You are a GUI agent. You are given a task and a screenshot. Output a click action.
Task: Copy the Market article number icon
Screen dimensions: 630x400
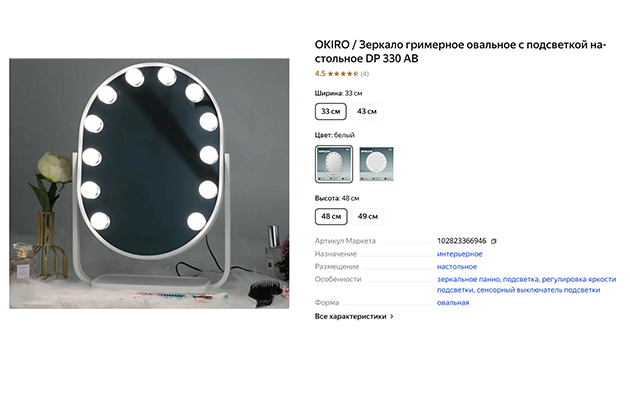click(494, 241)
